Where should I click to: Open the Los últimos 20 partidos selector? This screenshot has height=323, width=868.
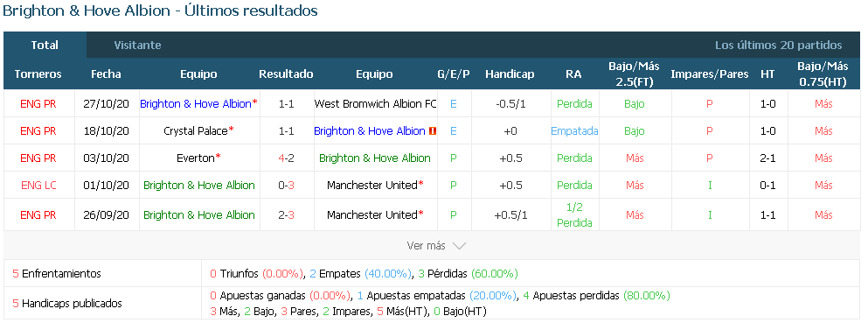pos(778,46)
